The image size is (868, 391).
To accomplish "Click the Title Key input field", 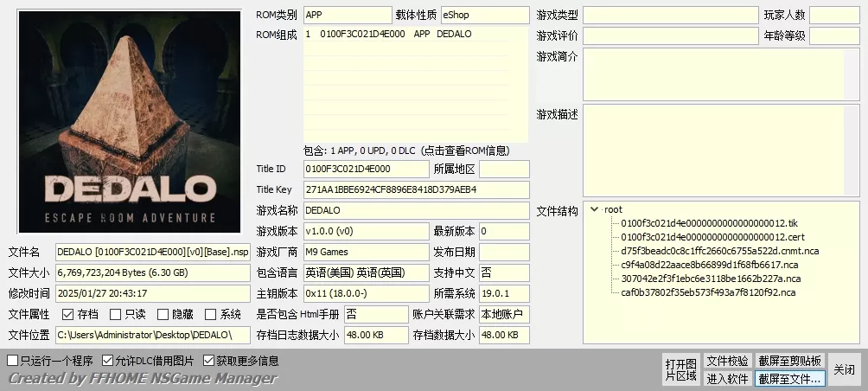I will pos(415,189).
